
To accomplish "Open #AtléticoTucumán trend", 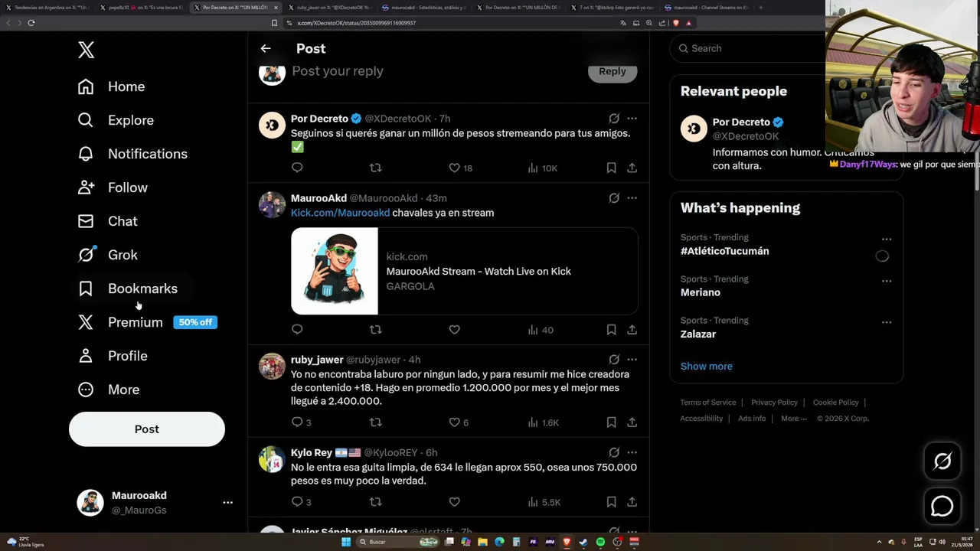I will coord(725,251).
